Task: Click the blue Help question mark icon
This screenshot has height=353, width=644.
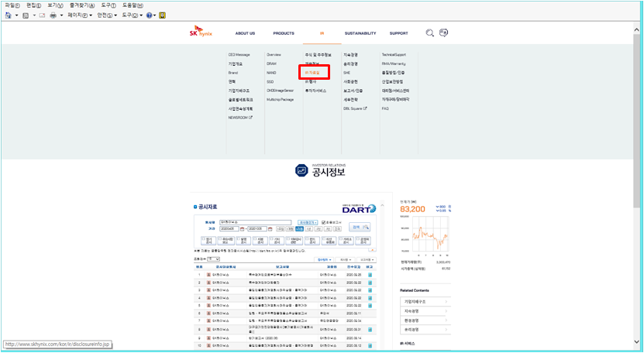Action: click(149, 15)
